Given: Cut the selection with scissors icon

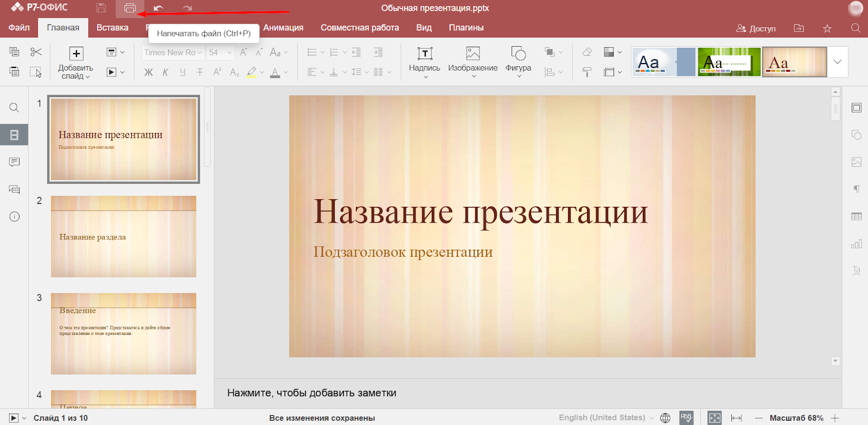Looking at the screenshot, I should (x=36, y=52).
